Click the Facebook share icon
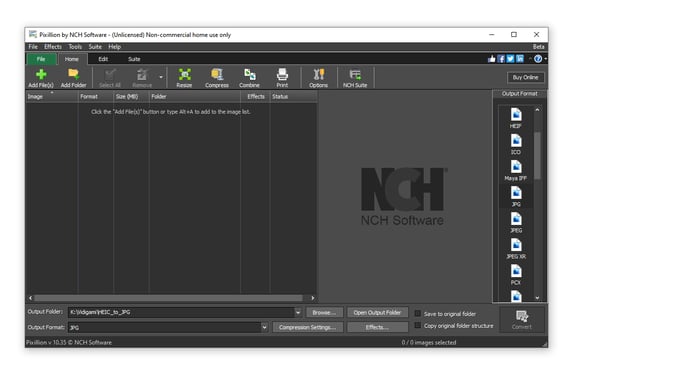The image size is (688, 377). [x=501, y=59]
